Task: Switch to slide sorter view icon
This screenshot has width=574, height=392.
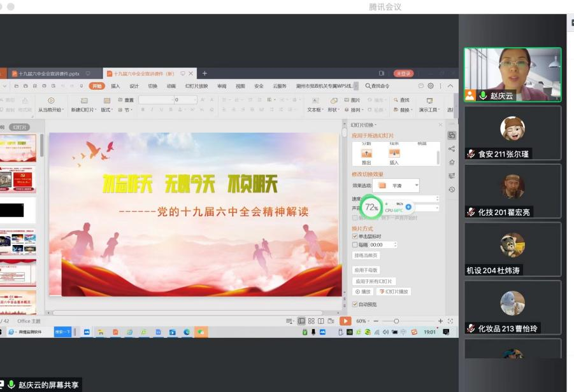Action: (312, 321)
